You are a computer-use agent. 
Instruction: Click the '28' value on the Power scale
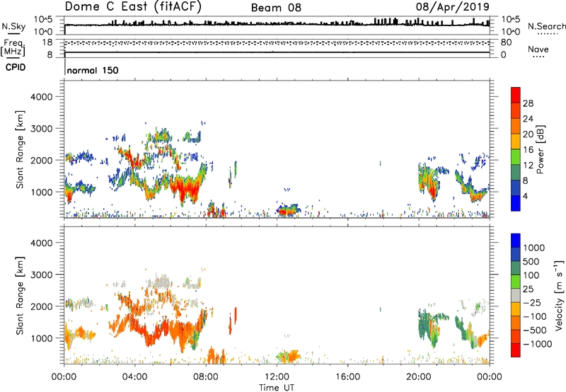528,103
